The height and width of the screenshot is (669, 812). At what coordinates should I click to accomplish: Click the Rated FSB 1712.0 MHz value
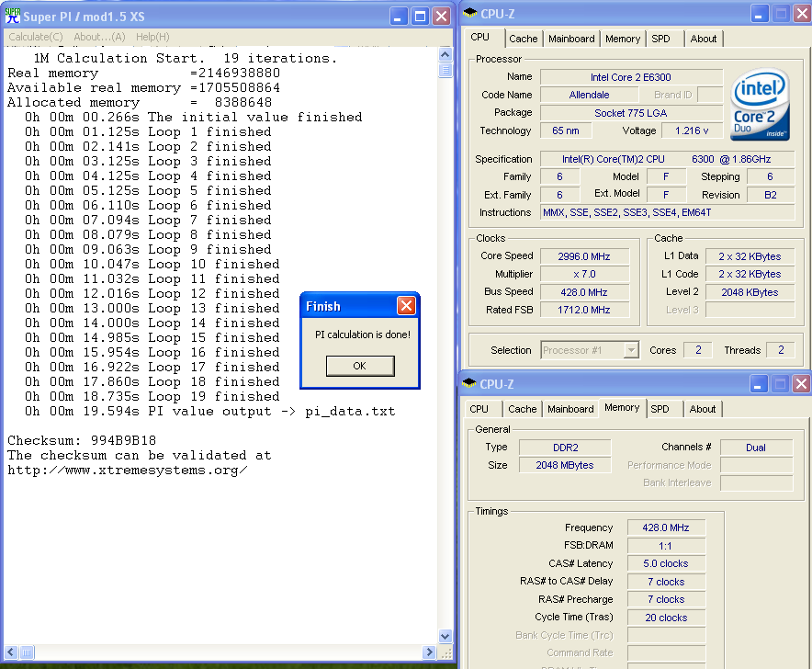(x=584, y=310)
